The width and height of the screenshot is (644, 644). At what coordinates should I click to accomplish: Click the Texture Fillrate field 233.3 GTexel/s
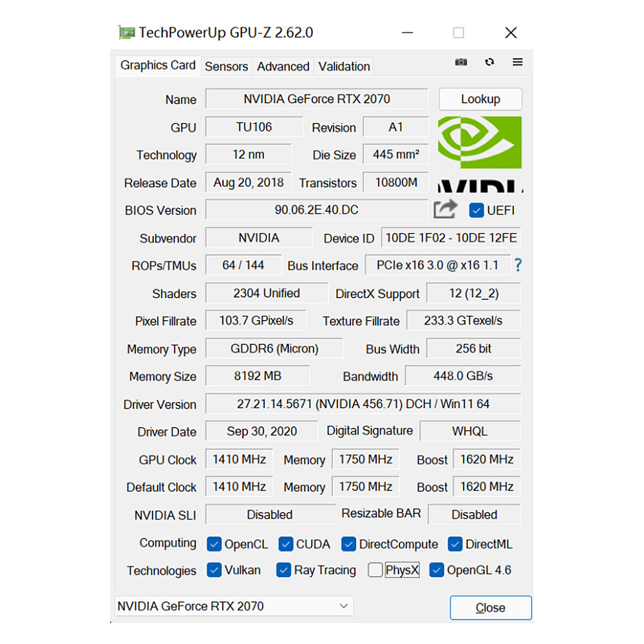point(463,321)
